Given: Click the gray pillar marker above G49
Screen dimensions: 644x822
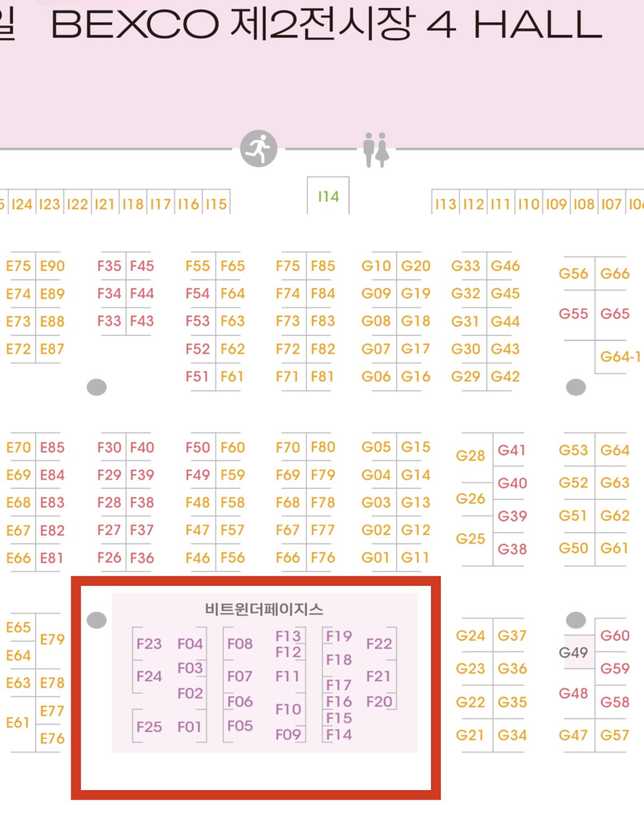Looking at the screenshot, I should pos(575,620).
